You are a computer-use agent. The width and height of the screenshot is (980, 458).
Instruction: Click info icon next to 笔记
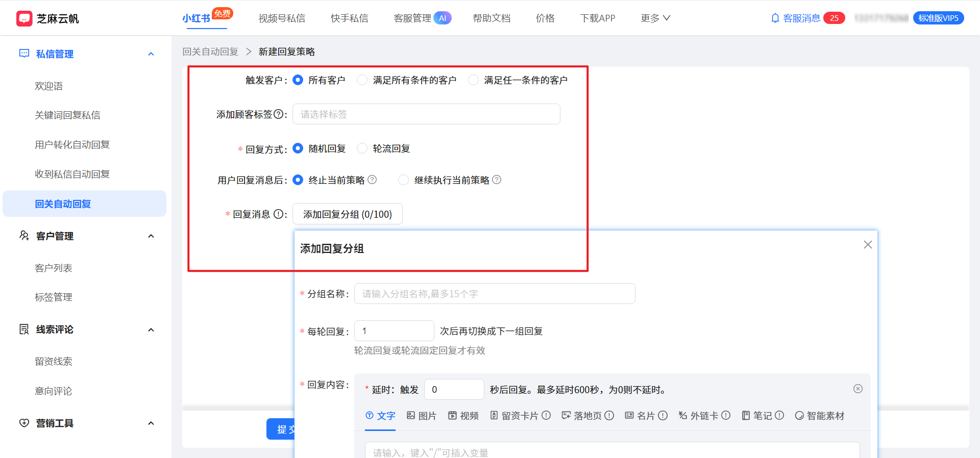(779, 415)
